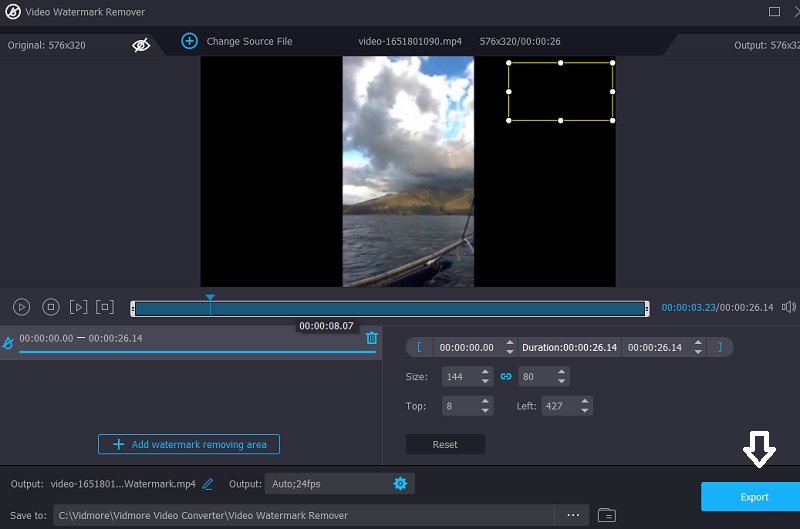Click the volume speaker icon
Viewport: 800px width, 529px height.
click(789, 307)
